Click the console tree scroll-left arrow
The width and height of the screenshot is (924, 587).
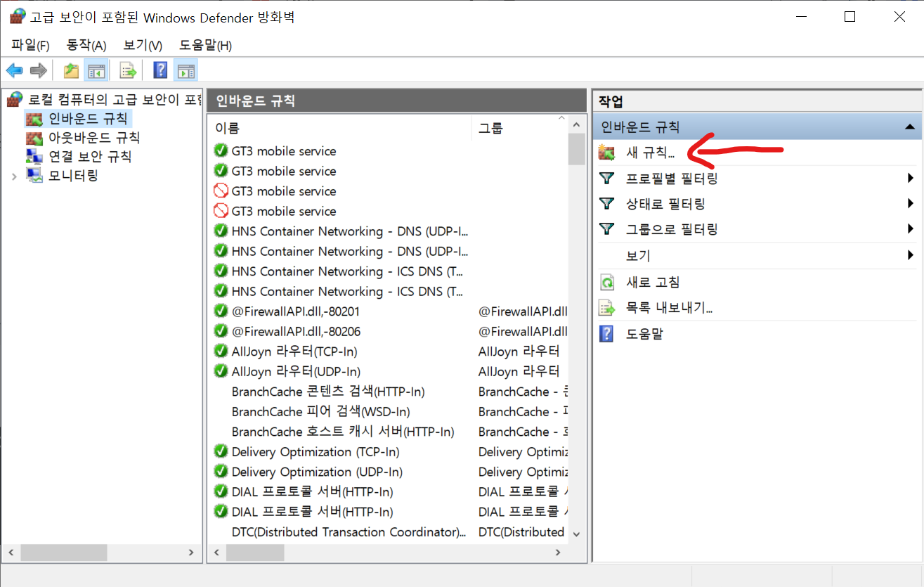click(x=11, y=553)
